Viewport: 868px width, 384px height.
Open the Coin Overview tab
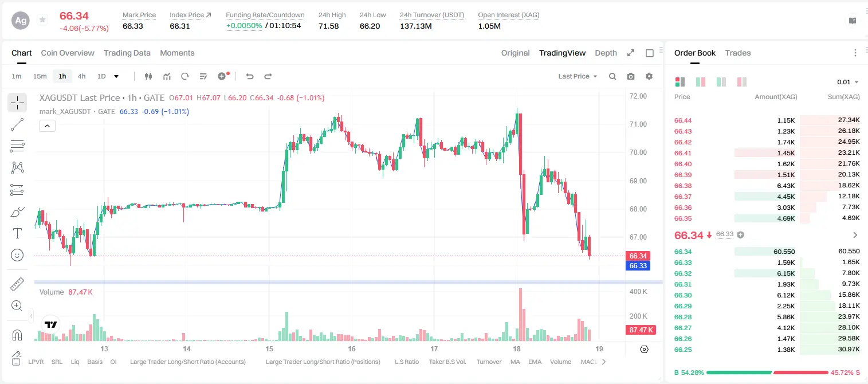[68, 53]
